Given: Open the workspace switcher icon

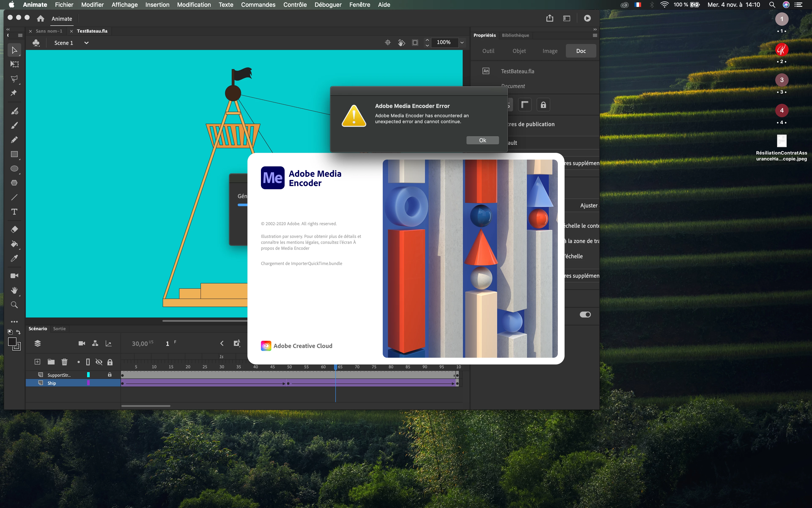Looking at the screenshot, I should point(567,18).
